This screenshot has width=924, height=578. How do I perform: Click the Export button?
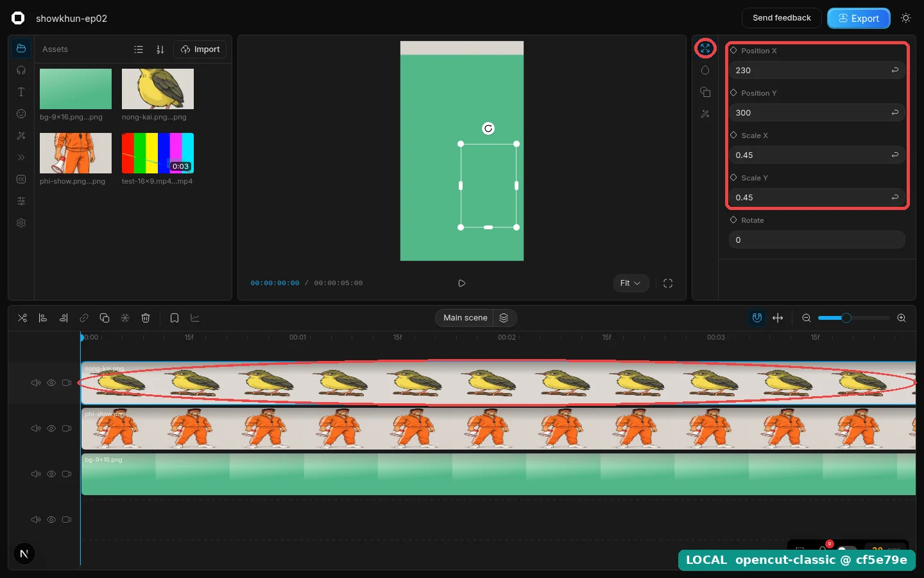coord(859,18)
